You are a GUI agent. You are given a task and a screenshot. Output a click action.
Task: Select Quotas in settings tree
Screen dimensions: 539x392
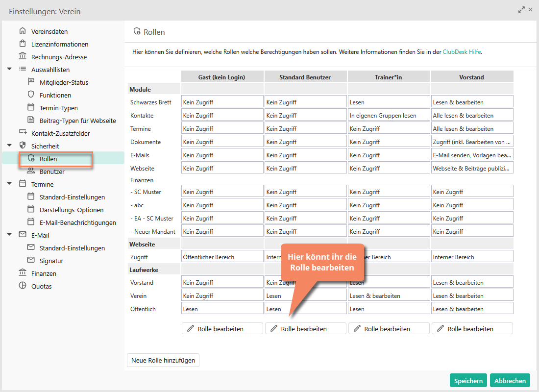[41, 286]
